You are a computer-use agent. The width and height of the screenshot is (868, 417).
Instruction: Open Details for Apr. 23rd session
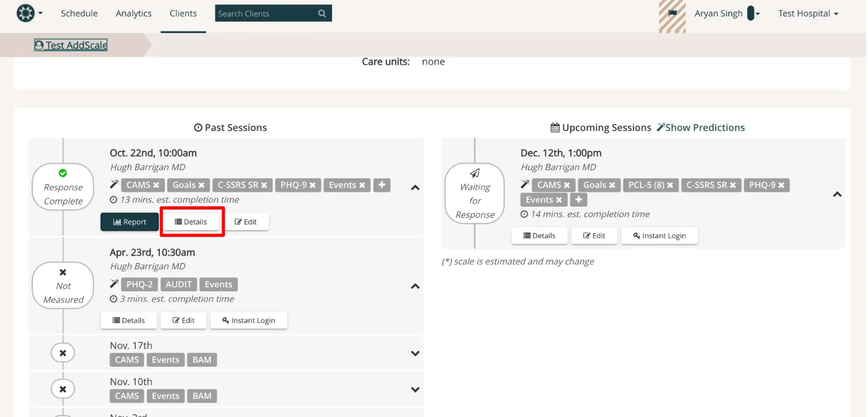[x=129, y=320]
